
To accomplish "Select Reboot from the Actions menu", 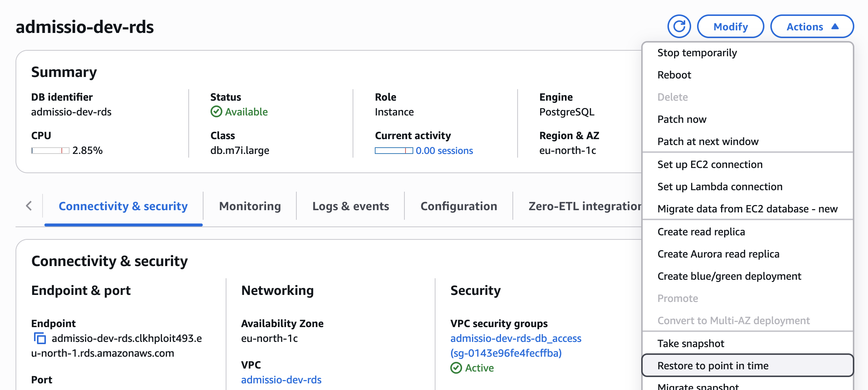I will (x=674, y=75).
